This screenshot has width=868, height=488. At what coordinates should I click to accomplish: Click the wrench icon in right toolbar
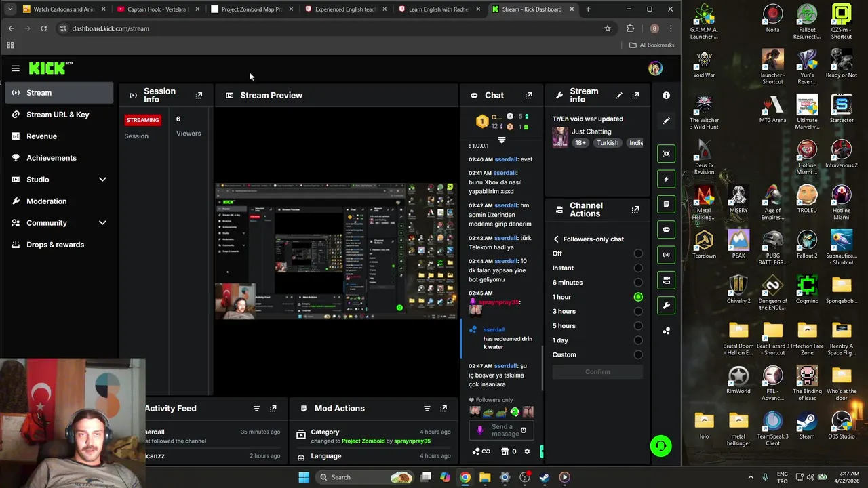click(x=666, y=305)
